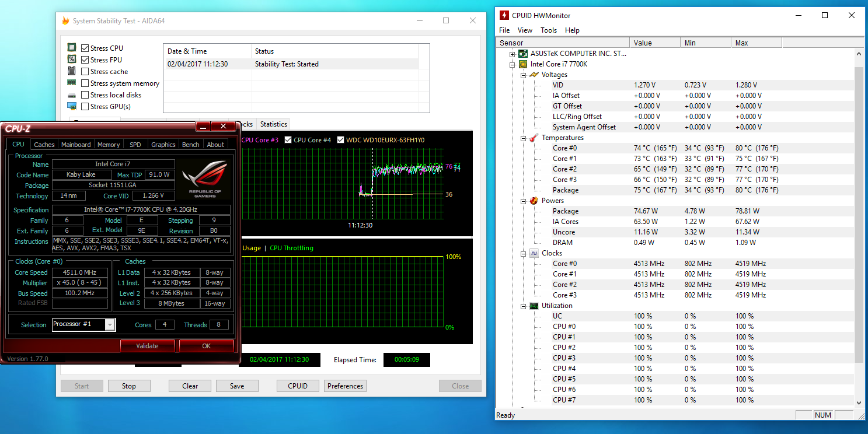Open the Tools menu in HWMonitor

coord(549,30)
